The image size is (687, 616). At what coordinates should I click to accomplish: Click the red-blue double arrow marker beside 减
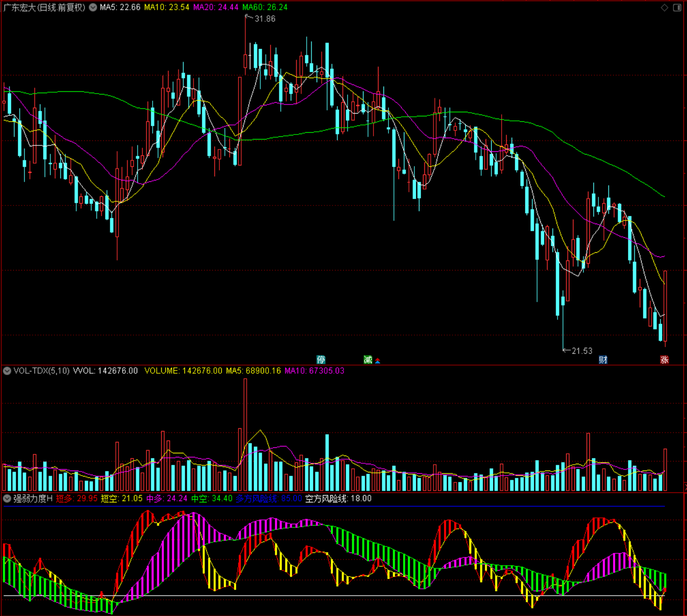click(x=378, y=361)
